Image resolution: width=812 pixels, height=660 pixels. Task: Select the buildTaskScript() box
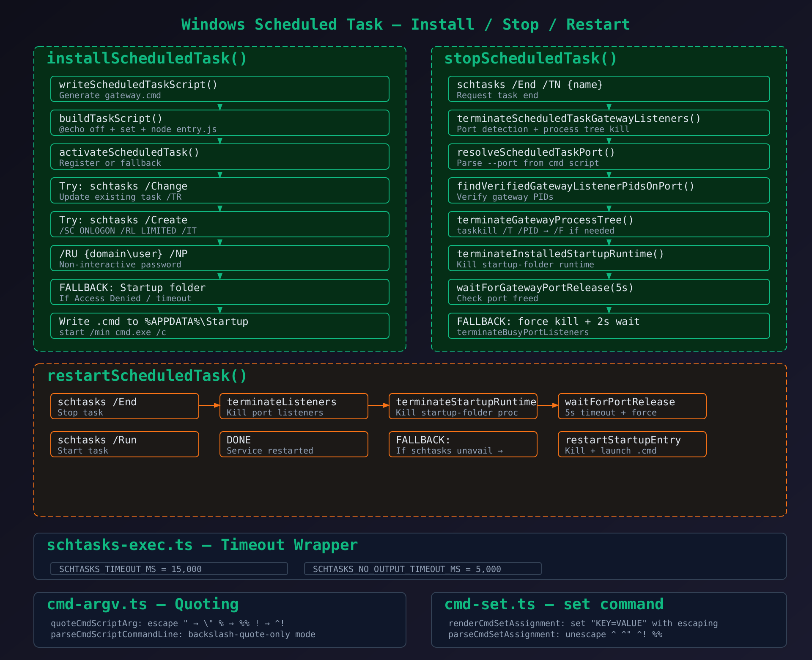219,123
